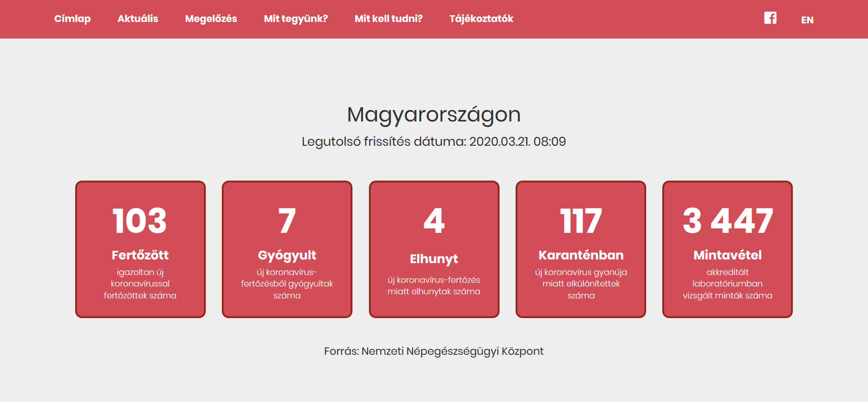The image size is (868, 402).
Task: Open the Mit tegyünk? section
Action: [296, 19]
